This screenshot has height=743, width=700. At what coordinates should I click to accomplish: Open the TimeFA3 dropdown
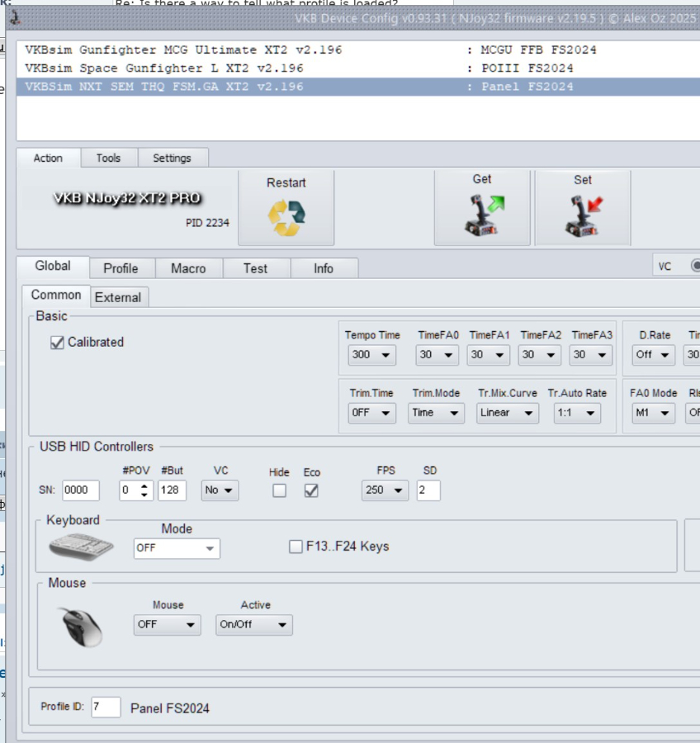pos(590,355)
